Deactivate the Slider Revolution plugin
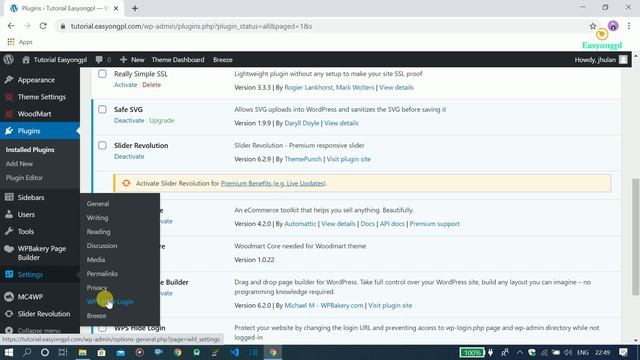Viewport: 640px width, 360px height. pos(129,157)
